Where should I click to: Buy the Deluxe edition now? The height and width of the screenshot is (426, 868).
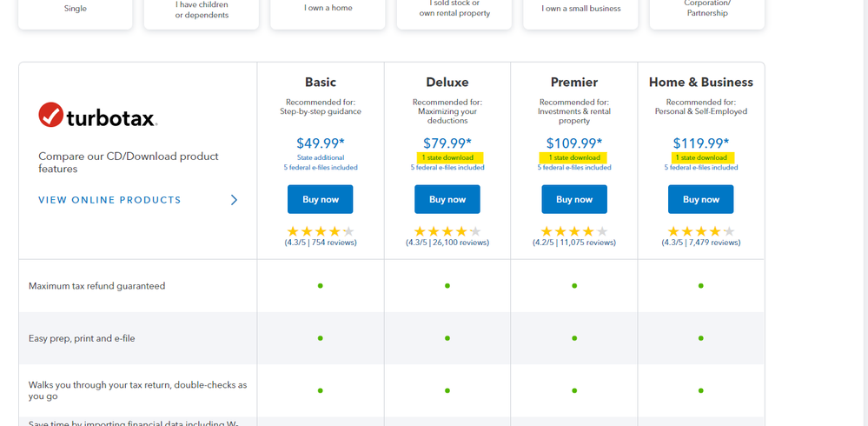(x=447, y=199)
